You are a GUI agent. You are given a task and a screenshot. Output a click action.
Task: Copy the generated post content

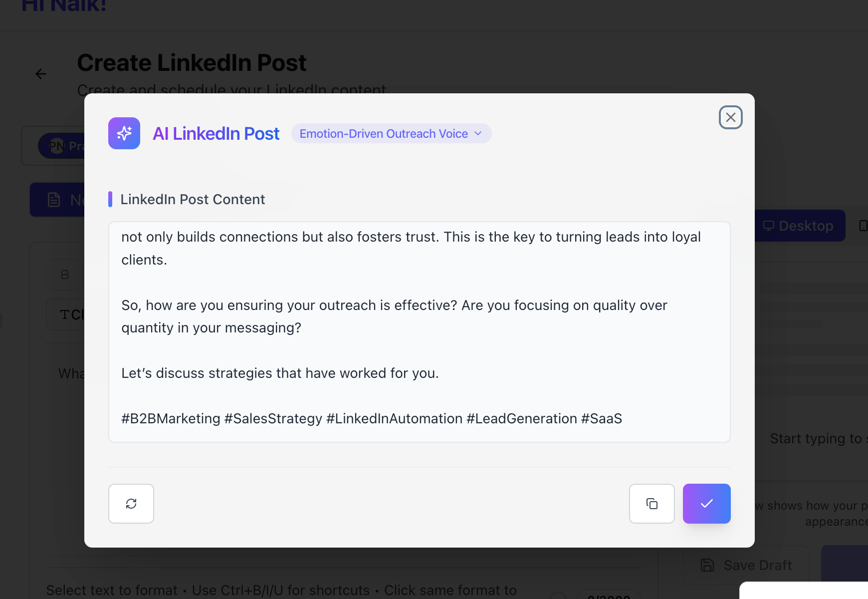tap(652, 504)
